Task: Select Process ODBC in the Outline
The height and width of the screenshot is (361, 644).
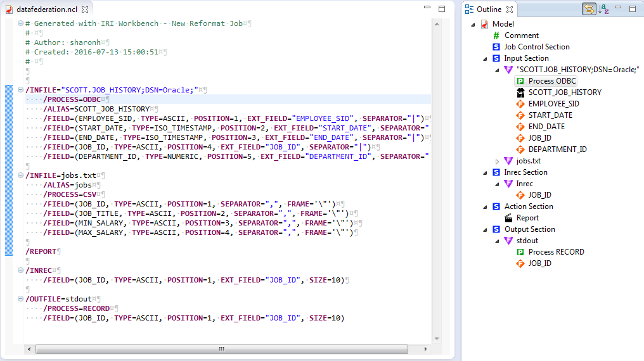Action: [552, 81]
